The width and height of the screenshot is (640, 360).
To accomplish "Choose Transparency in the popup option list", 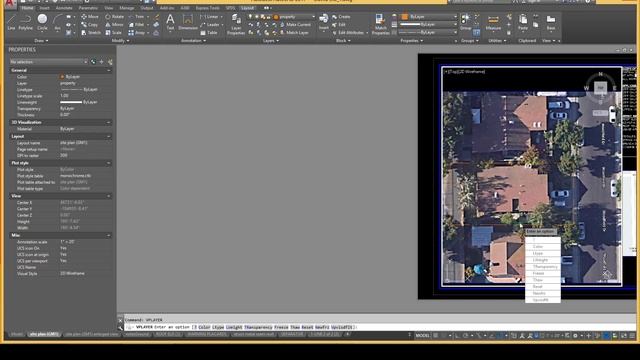I will click(x=542, y=267).
